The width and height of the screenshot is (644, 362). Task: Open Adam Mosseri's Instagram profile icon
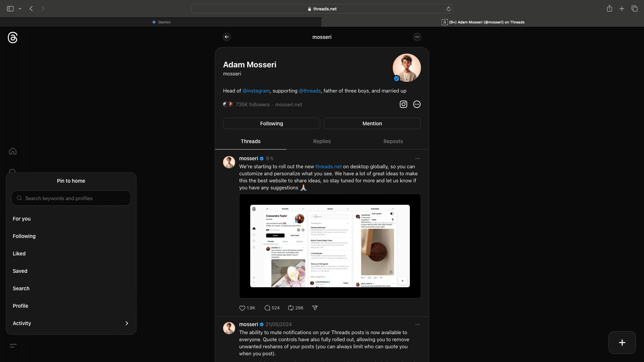pyautogui.click(x=404, y=104)
